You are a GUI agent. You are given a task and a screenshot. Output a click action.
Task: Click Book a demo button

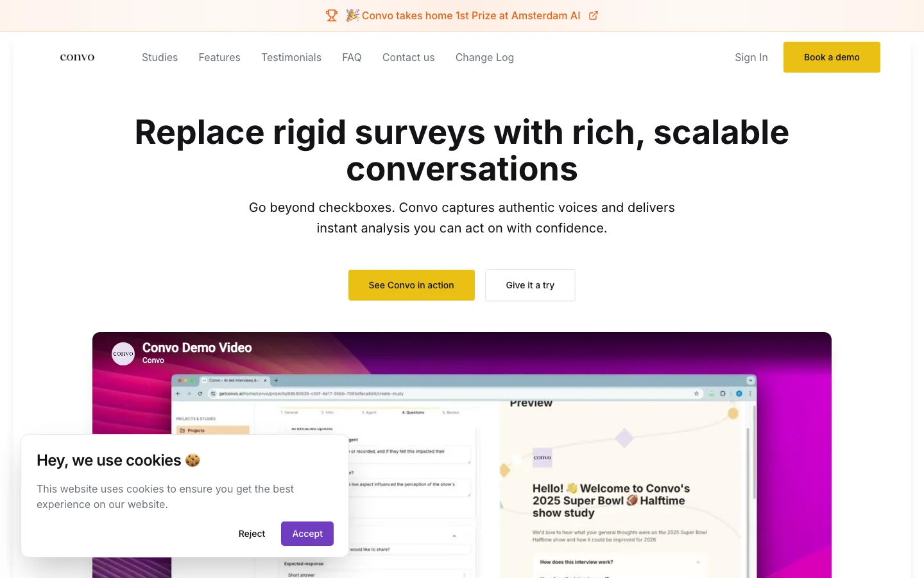coord(832,57)
